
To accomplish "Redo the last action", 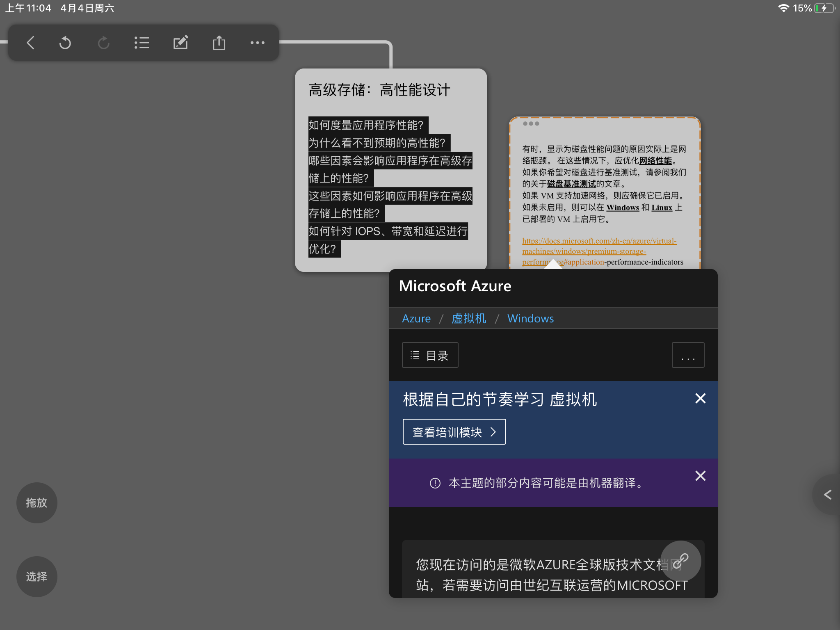I will [x=103, y=43].
